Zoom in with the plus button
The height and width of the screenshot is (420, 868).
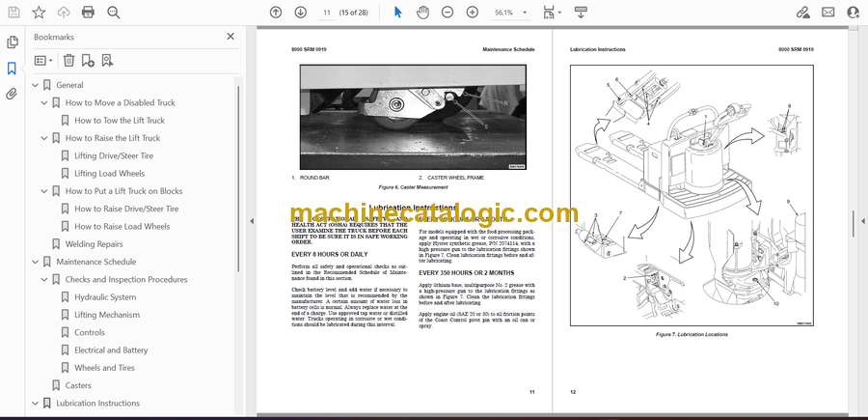tap(473, 13)
